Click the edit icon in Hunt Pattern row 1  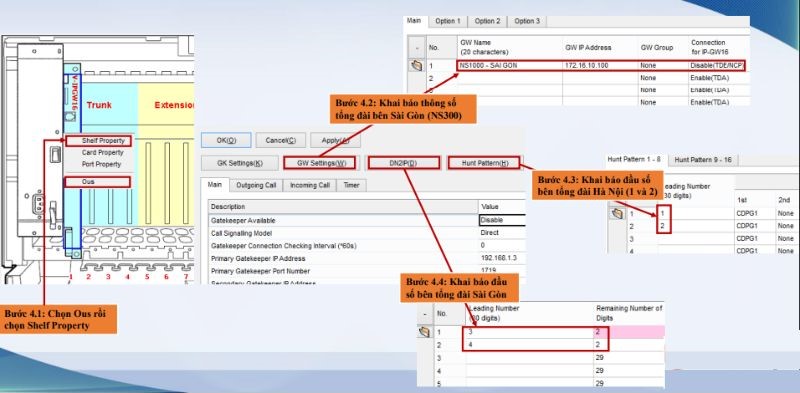(617, 213)
